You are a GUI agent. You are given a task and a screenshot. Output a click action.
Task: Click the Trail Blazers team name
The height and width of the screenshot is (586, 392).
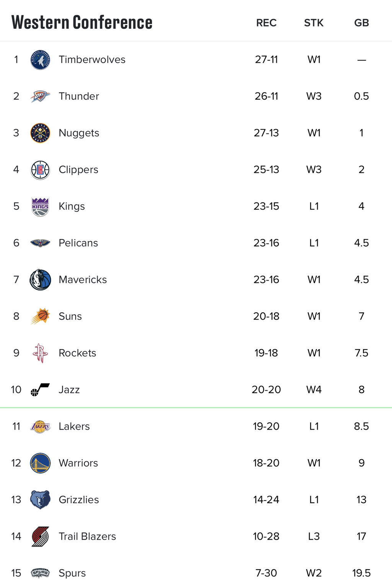pyautogui.click(x=87, y=537)
